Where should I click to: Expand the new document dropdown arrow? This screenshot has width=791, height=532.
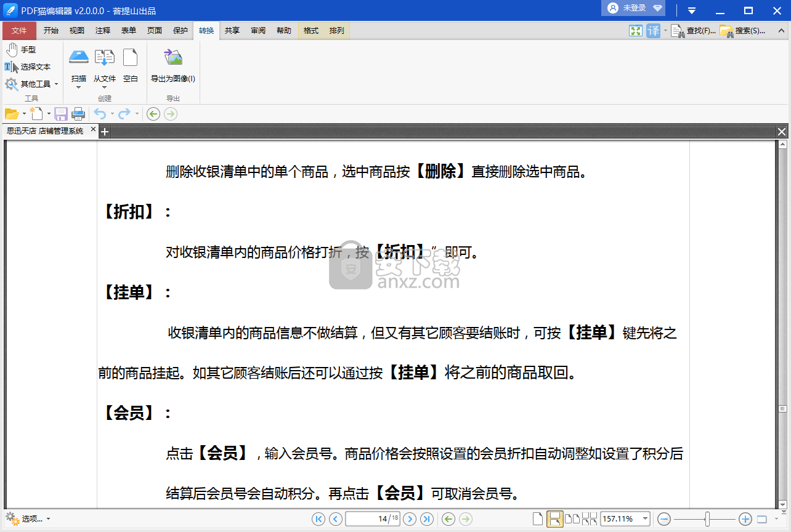pyautogui.click(x=49, y=114)
